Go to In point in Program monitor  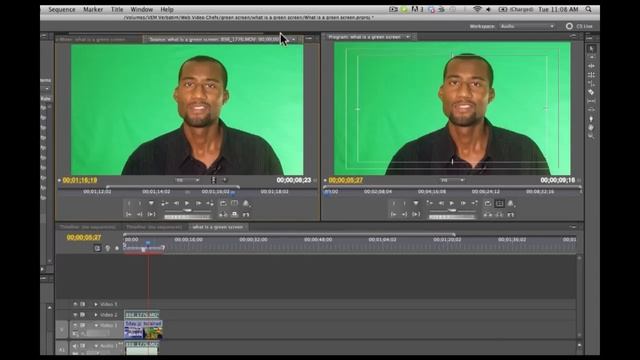pos(393,214)
